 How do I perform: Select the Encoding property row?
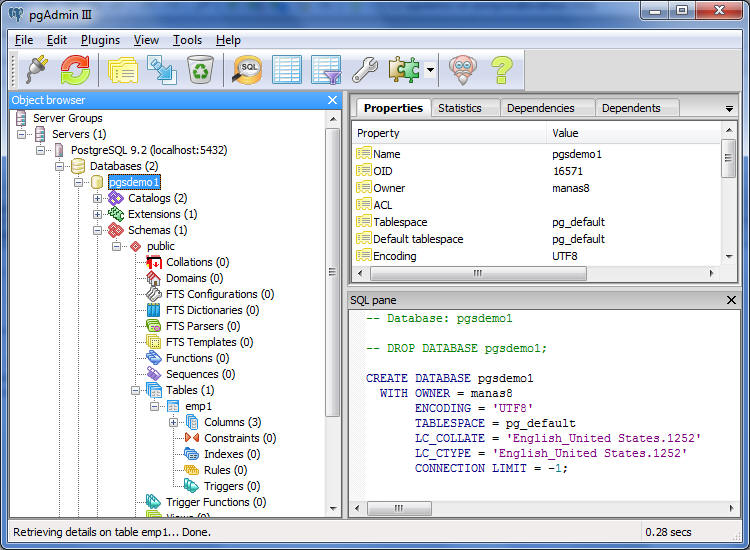click(537, 256)
